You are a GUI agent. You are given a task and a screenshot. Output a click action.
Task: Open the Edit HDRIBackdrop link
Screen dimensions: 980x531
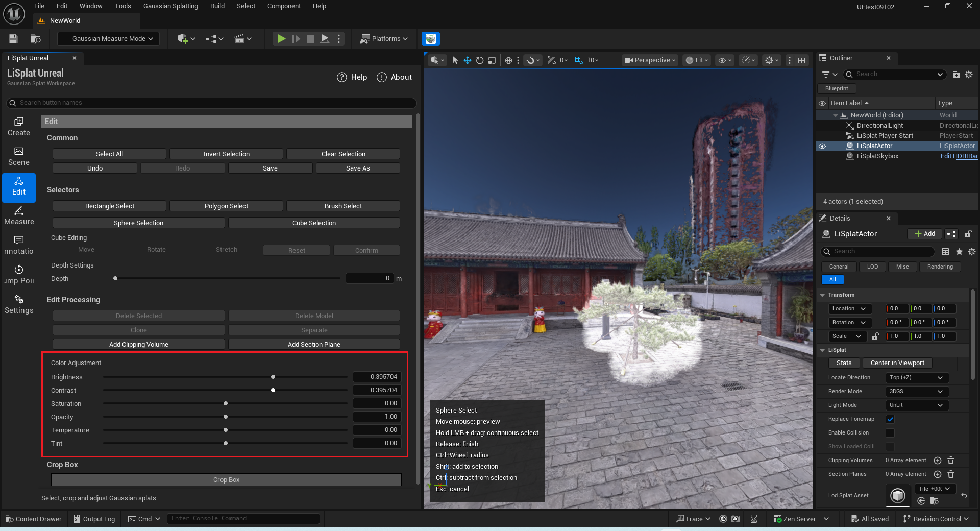[x=959, y=156]
